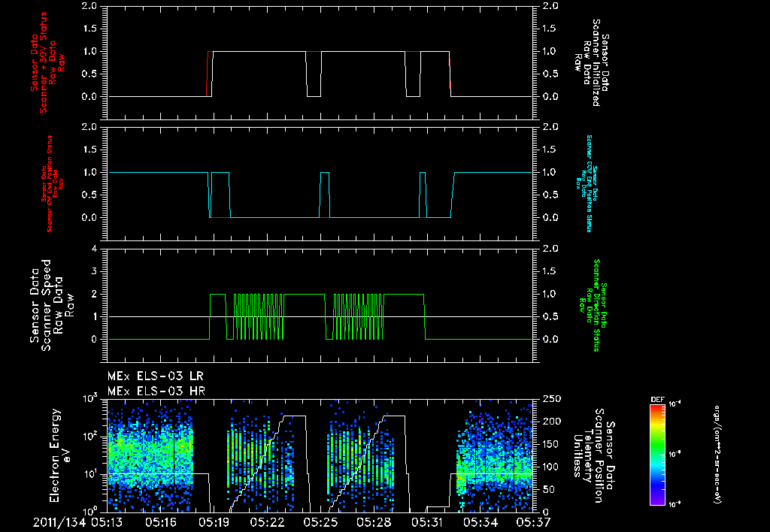Click the 'MEx ELS-03 HR' title text
The image size is (770, 532).
click(156, 391)
